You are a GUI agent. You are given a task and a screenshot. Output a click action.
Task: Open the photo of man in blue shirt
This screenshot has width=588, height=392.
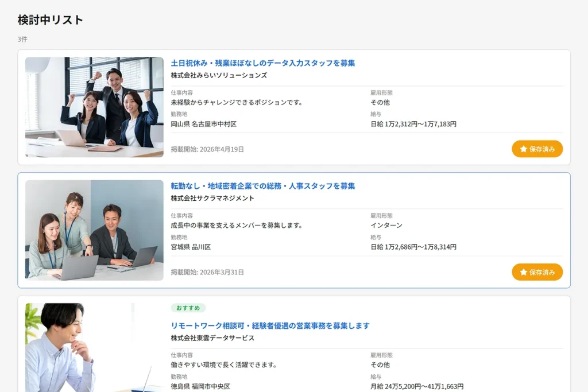95,347
